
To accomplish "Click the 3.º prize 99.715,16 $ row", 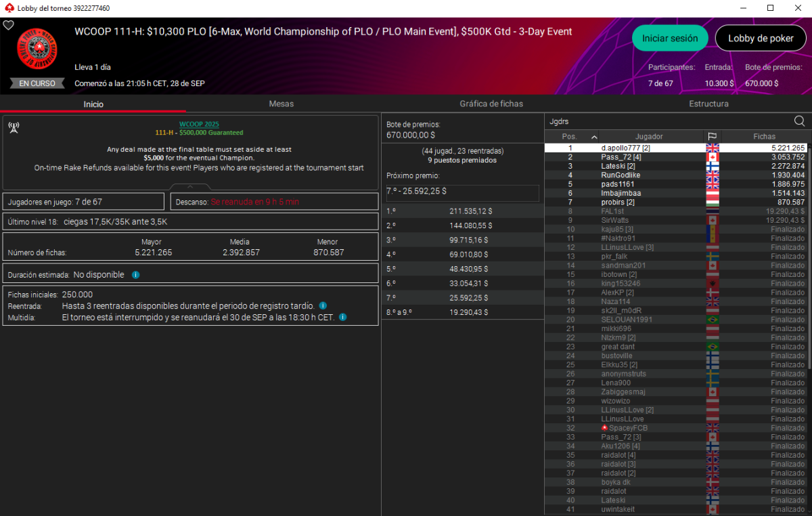I will click(x=463, y=240).
